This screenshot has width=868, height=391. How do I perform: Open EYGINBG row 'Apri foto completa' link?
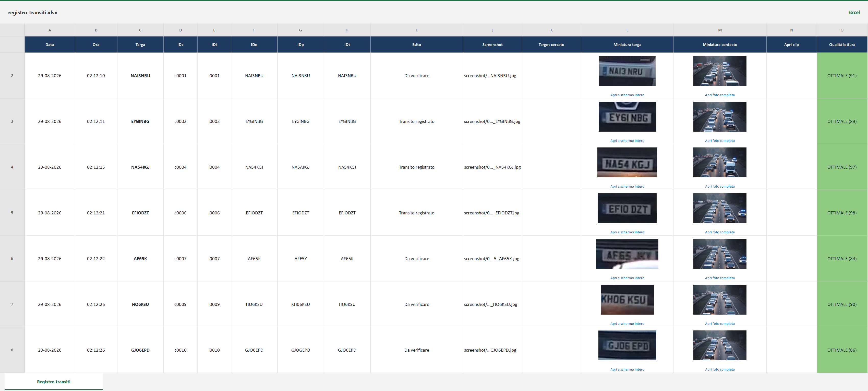[x=720, y=141]
